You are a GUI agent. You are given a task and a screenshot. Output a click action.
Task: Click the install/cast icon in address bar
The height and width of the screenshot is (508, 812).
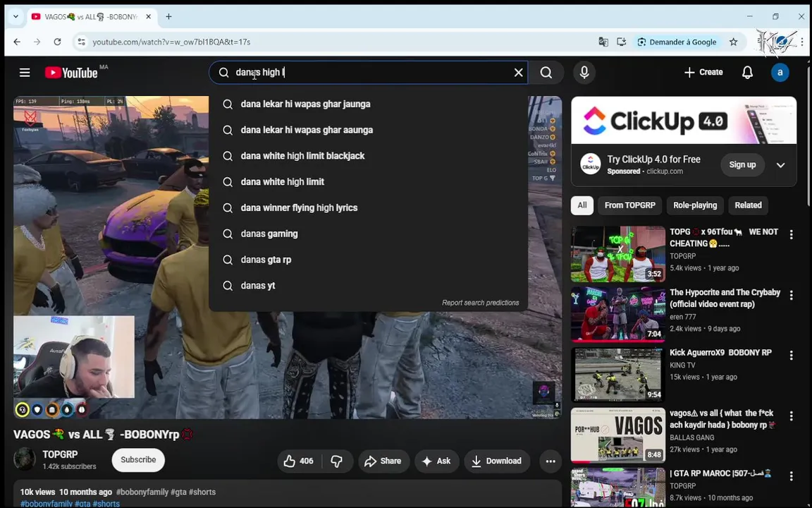(x=622, y=42)
